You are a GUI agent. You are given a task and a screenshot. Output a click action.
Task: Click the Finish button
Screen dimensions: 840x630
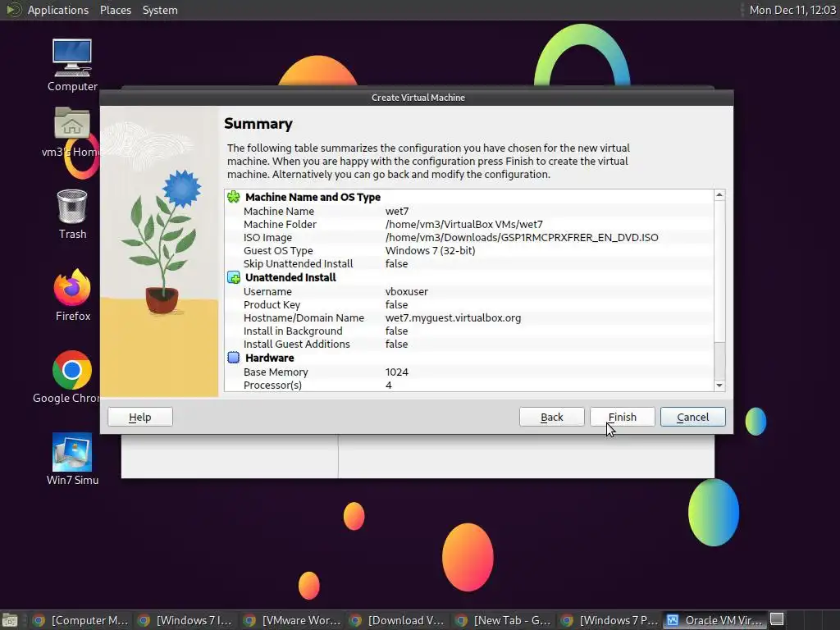(x=622, y=417)
